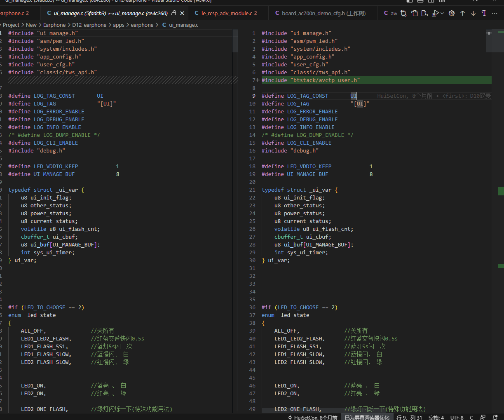Click the feedback icon in status bar
504x420 pixels.
483,417
